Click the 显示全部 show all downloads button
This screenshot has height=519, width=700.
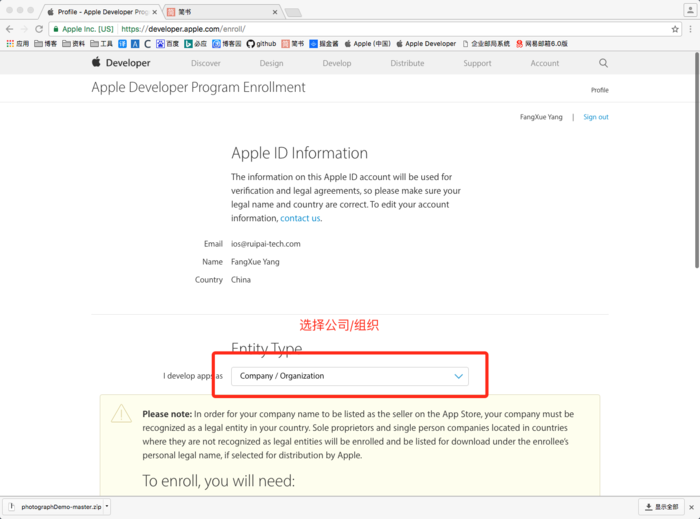661,507
